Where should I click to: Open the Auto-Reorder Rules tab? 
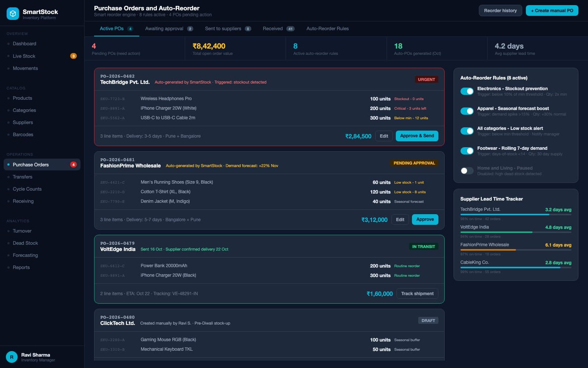point(327,29)
